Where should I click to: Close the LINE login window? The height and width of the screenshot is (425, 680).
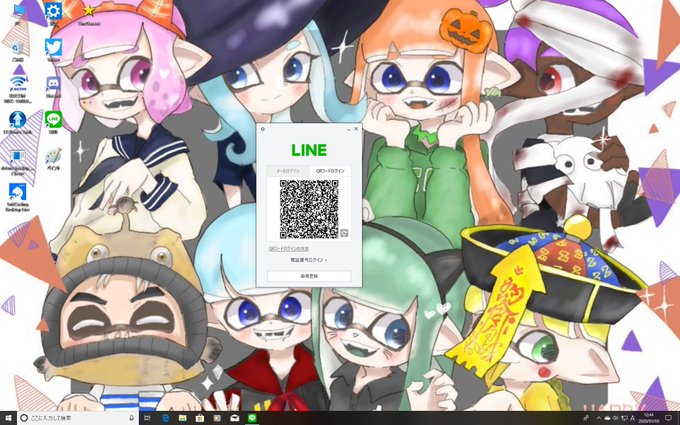356,129
